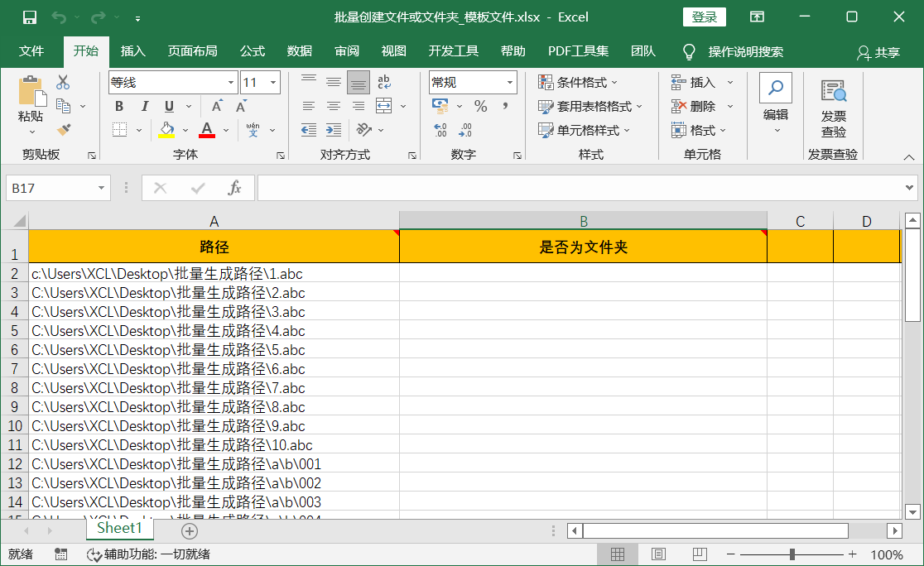
Task: Open the 条件格式 conditional formatting icon
Action: coord(544,82)
